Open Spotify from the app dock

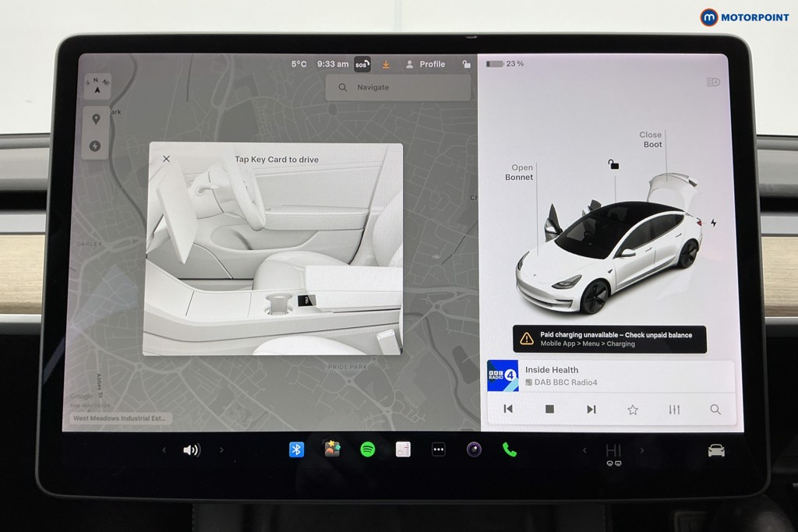[x=366, y=449]
